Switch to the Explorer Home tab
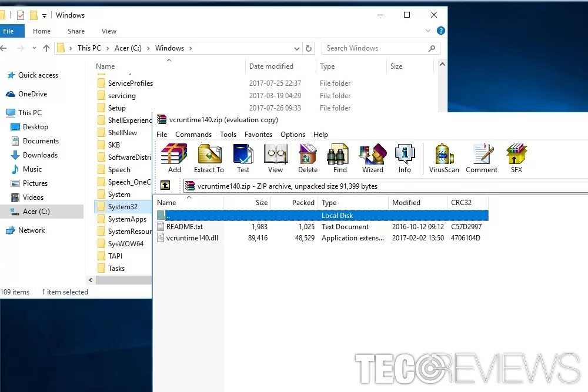Image resolution: width=588 pixels, height=392 pixels. 42,31
